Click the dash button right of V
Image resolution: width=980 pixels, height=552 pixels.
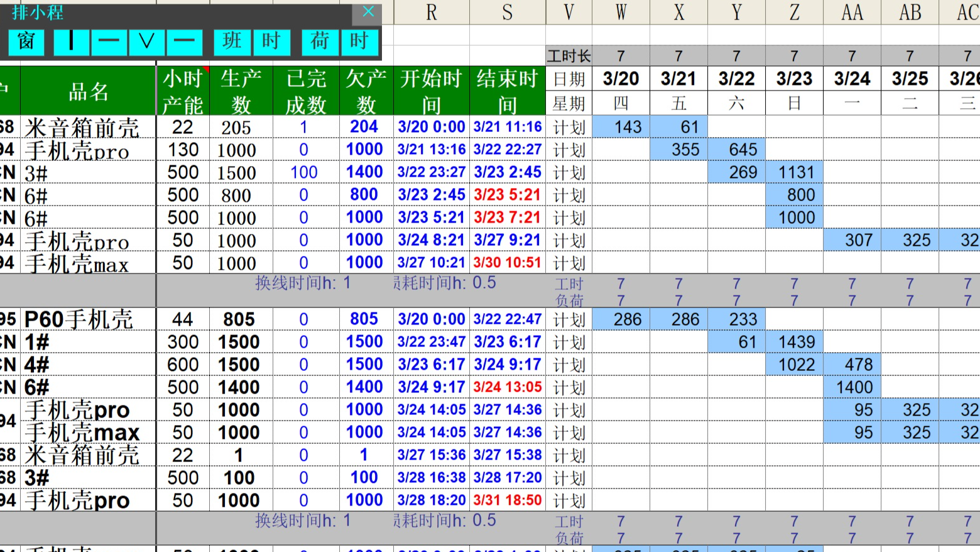tap(184, 42)
